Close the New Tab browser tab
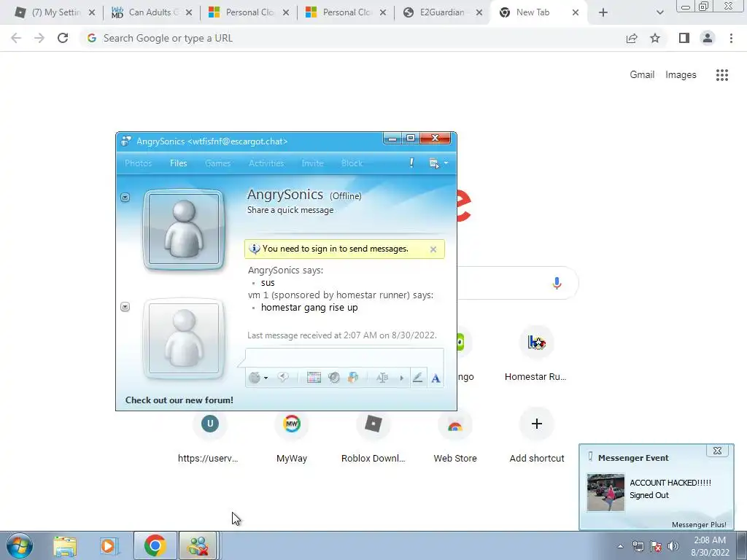 click(576, 12)
